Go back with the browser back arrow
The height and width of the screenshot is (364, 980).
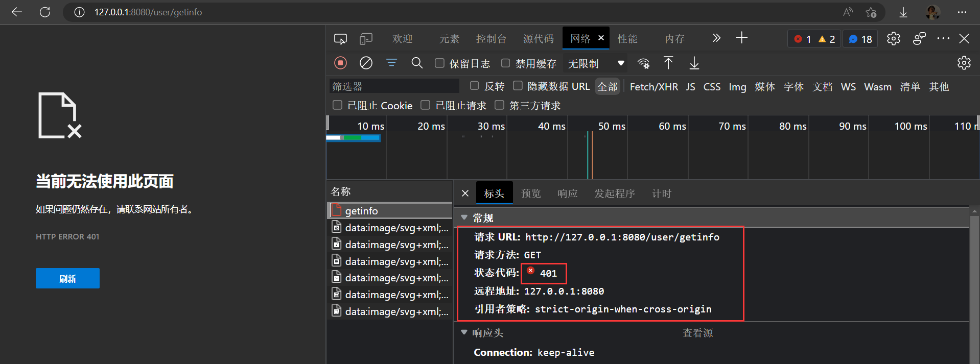pyautogui.click(x=17, y=12)
